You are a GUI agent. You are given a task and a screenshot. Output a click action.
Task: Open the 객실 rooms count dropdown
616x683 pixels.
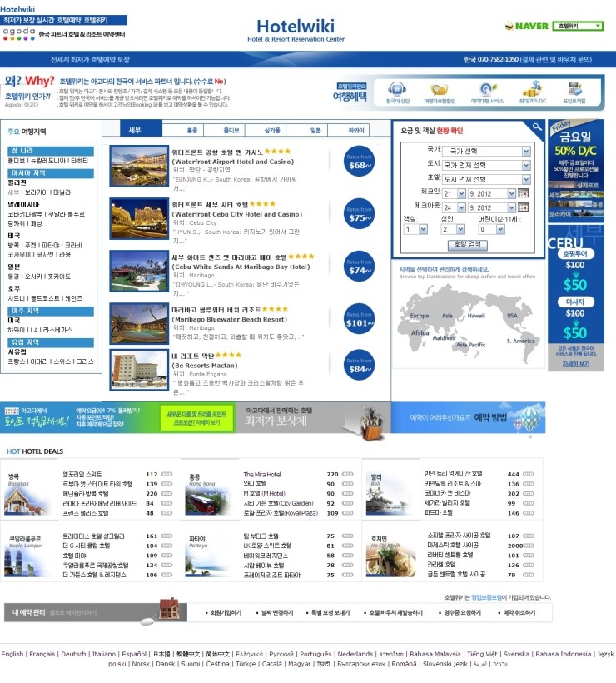coord(415,229)
